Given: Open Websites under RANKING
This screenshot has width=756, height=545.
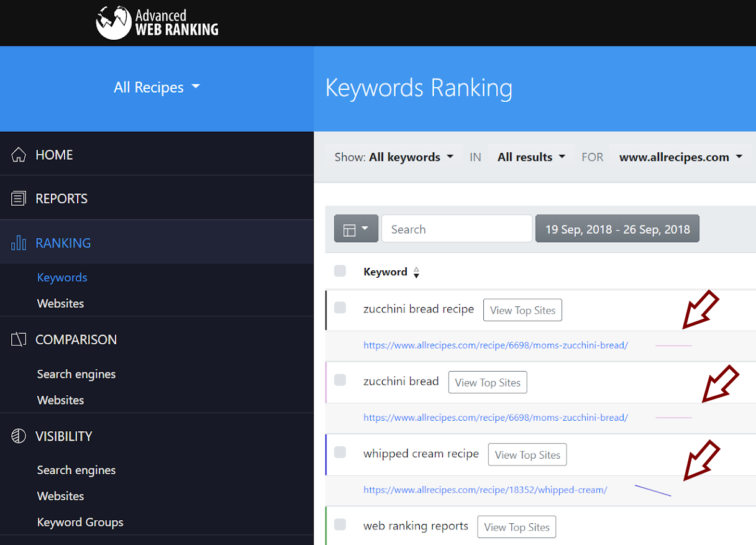Looking at the screenshot, I should click(x=60, y=303).
